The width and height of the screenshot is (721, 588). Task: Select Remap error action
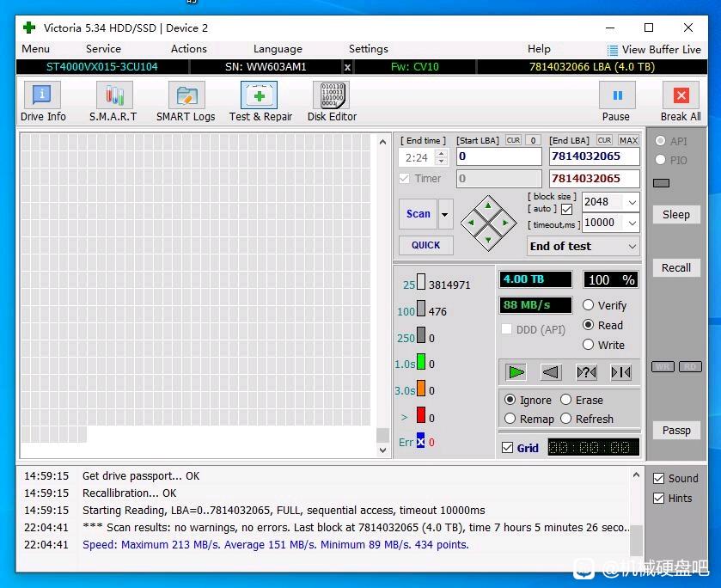tap(510, 419)
